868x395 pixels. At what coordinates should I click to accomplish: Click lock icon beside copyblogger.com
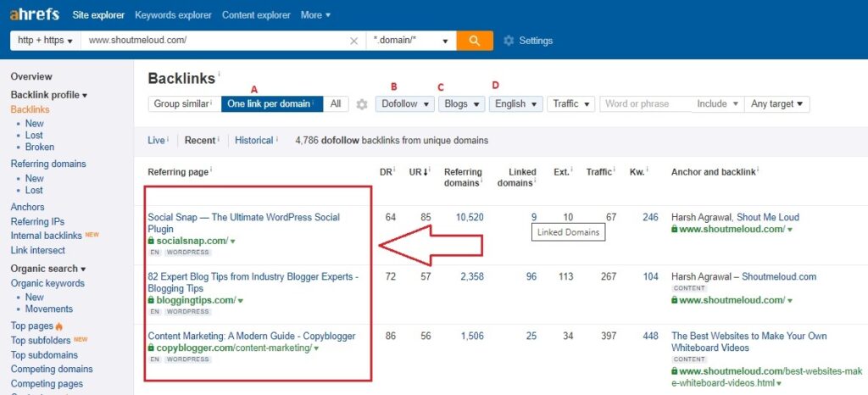pyautogui.click(x=151, y=348)
